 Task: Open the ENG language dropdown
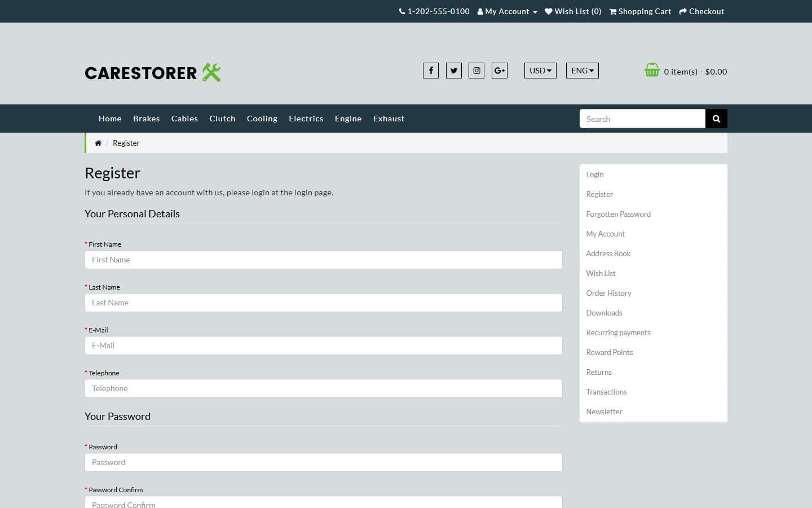[582, 71]
